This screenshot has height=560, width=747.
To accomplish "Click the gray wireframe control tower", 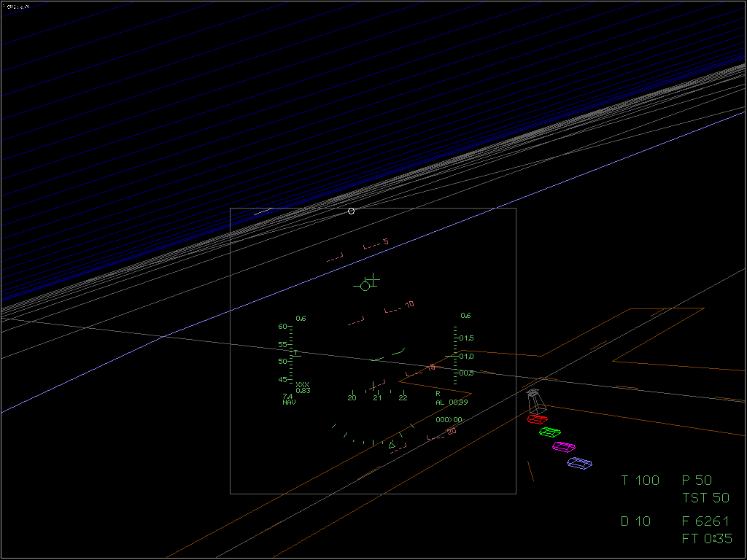I will click(535, 402).
